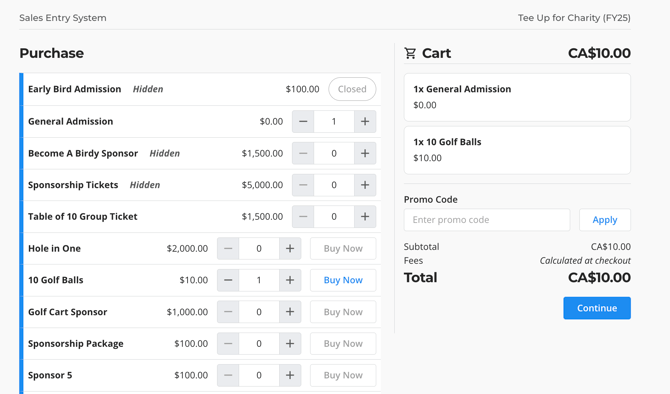Image resolution: width=670 pixels, height=394 pixels.
Task: Increase Sponsorship Package quantity
Action: (290, 344)
